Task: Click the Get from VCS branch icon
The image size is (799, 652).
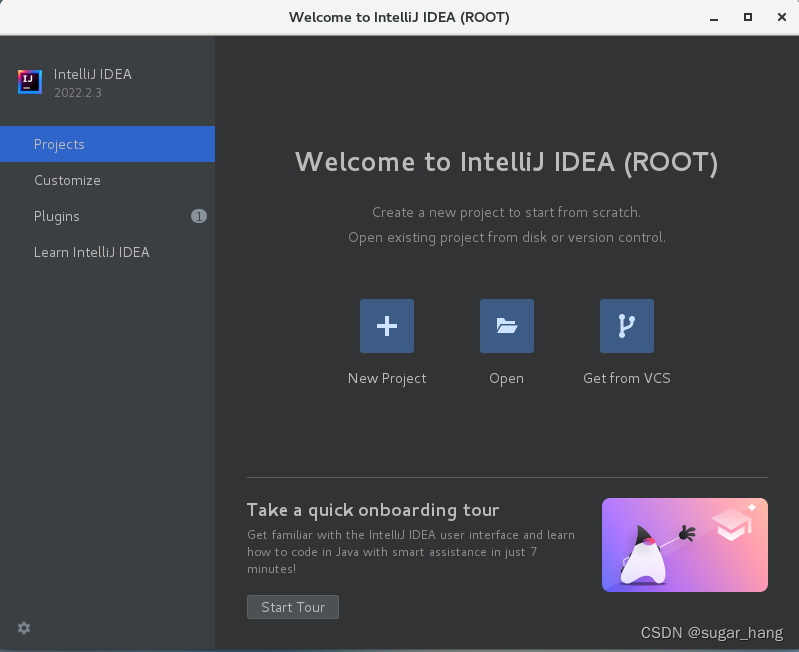Action: pos(627,326)
